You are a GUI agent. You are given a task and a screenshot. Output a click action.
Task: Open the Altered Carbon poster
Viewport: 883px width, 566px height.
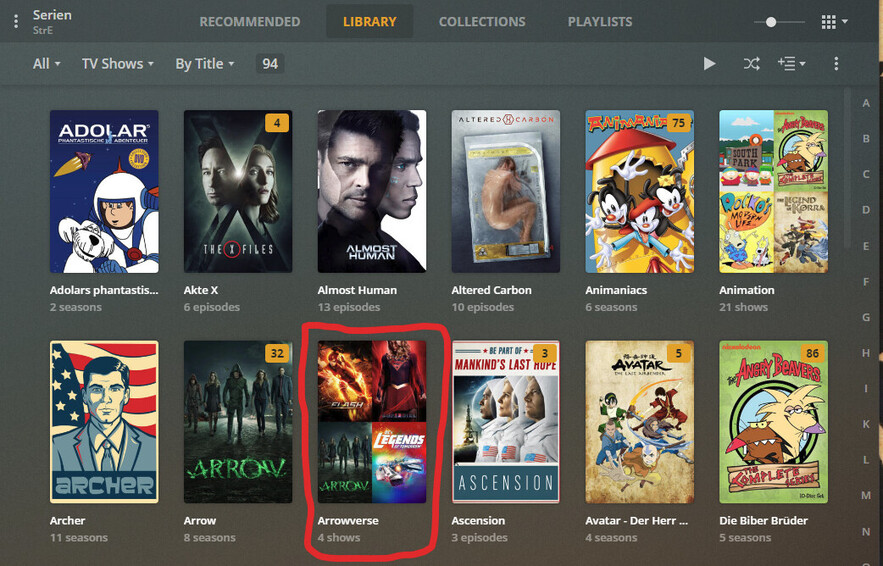click(x=506, y=191)
